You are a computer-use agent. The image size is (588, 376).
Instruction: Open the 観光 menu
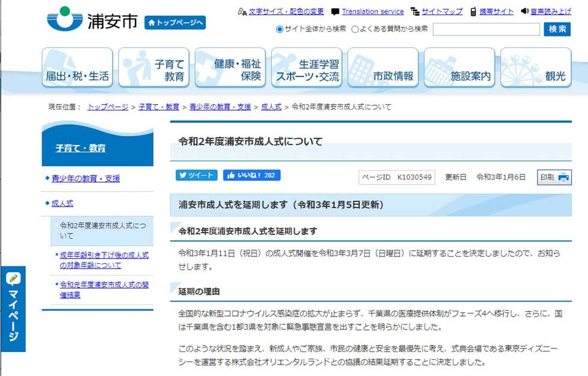pos(536,68)
